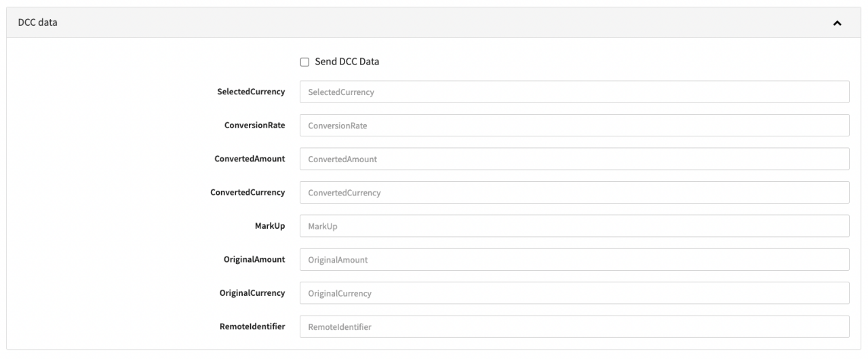Click the bold ConvertedAmount field label
Image resolution: width=868 pixels, height=359 pixels.
tap(250, 159)
